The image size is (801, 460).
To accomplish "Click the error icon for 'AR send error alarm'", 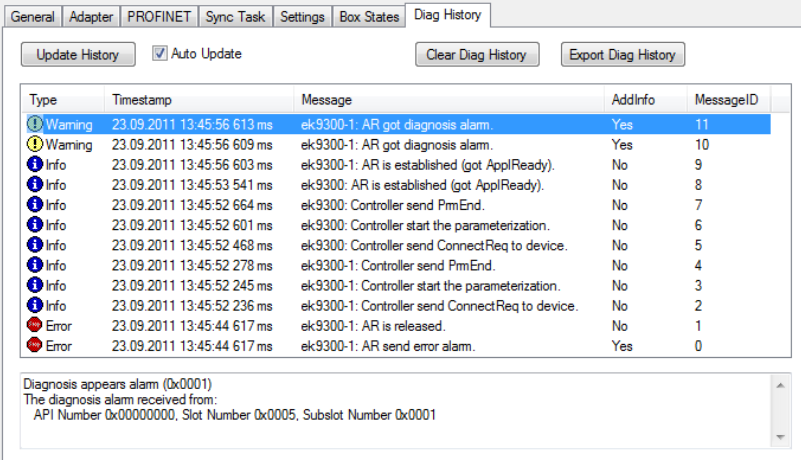I will (35, 345).
